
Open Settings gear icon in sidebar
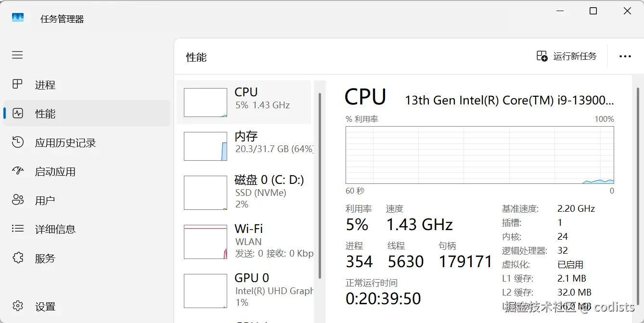18,306
